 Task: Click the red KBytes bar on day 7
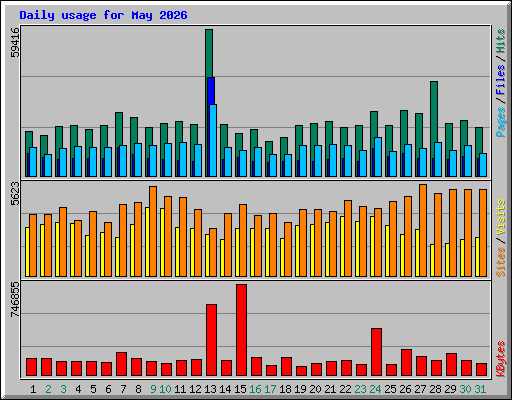(x=121, y=364)
